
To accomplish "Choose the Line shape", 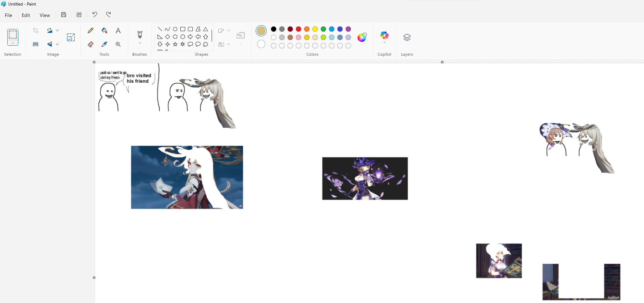I will (160, 29).
